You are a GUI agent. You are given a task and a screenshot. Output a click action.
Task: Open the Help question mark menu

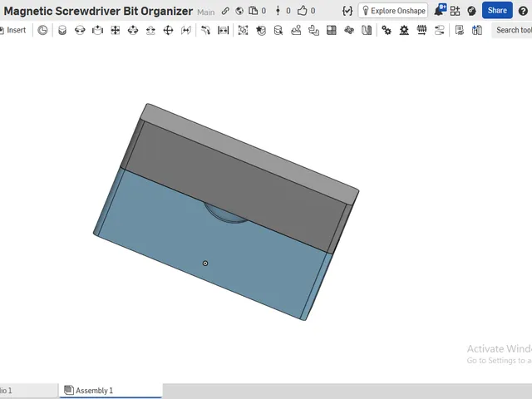(523, 11)
